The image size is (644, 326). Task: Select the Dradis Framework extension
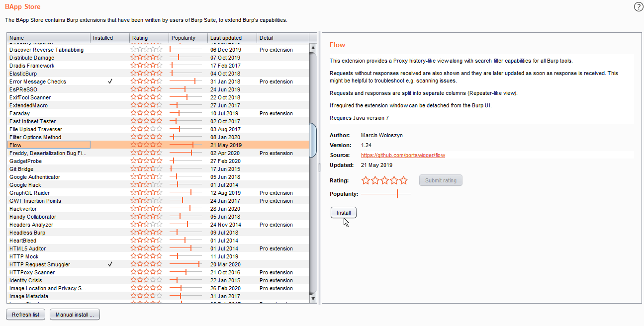tap(32, 66)
